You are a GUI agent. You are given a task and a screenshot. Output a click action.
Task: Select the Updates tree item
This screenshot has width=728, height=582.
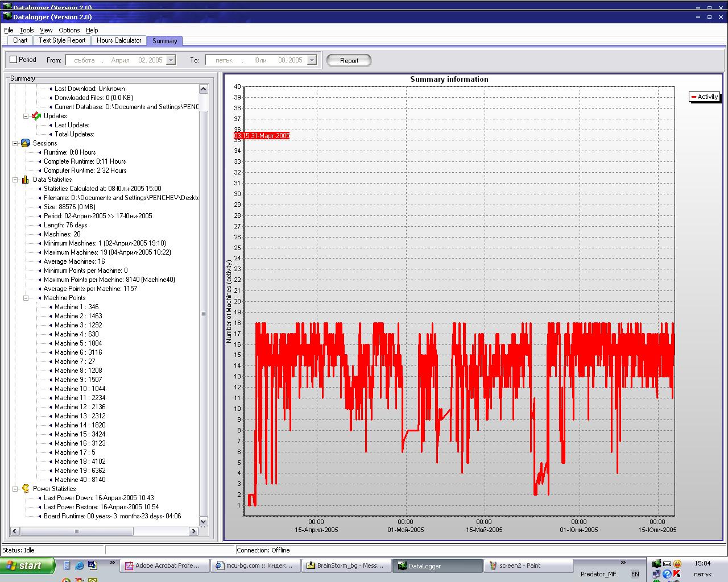(x=55, y=116)
